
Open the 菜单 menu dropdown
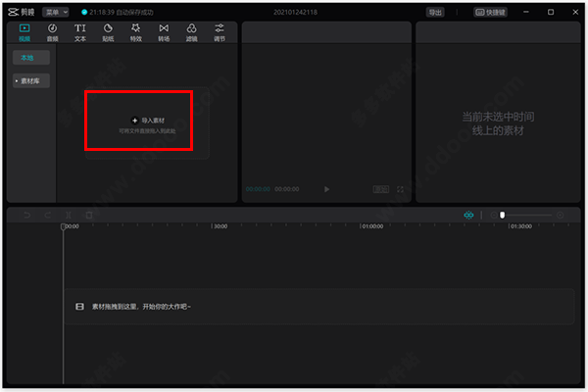(x=56, y=12)
